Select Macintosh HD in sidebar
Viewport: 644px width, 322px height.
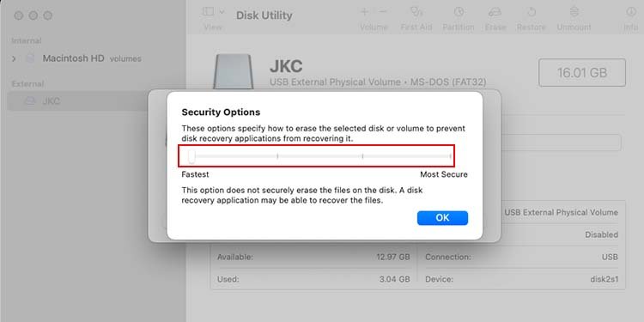coord(73,58)
